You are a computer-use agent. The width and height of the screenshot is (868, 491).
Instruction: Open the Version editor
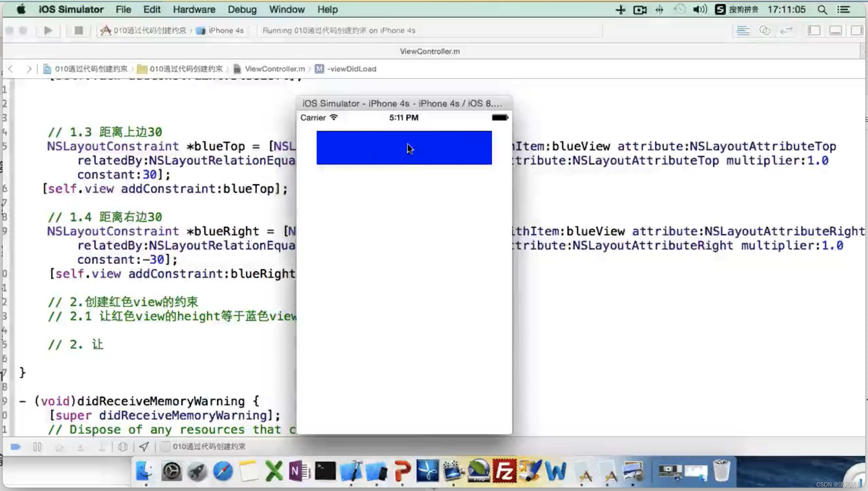786,31
